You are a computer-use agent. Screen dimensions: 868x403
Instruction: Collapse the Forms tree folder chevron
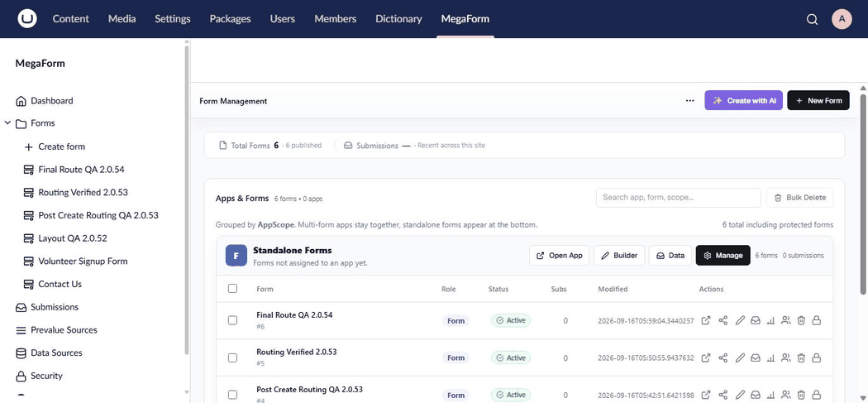7,123
